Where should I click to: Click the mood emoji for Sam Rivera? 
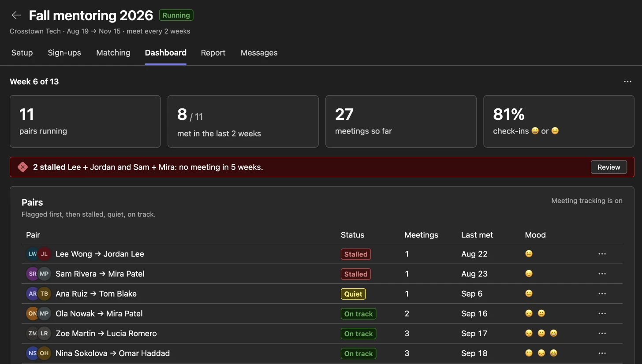tap(529, 274)
